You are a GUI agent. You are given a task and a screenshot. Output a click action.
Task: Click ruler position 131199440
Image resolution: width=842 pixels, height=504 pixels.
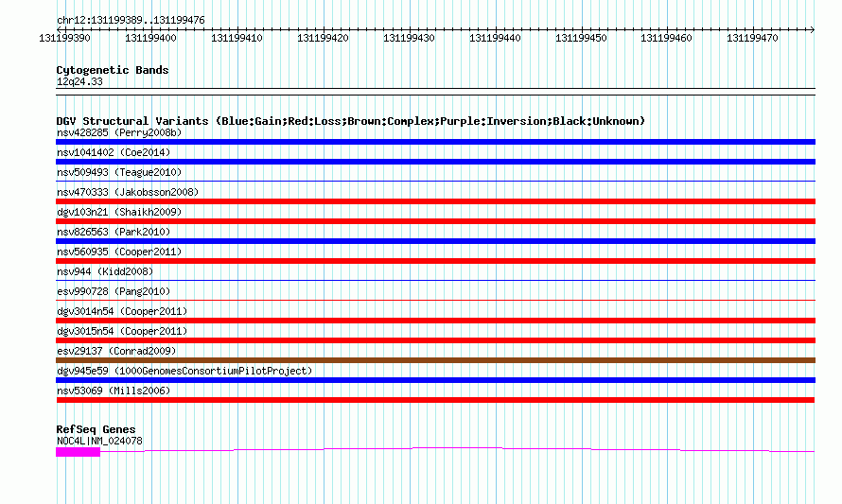(x=495, y=38)
